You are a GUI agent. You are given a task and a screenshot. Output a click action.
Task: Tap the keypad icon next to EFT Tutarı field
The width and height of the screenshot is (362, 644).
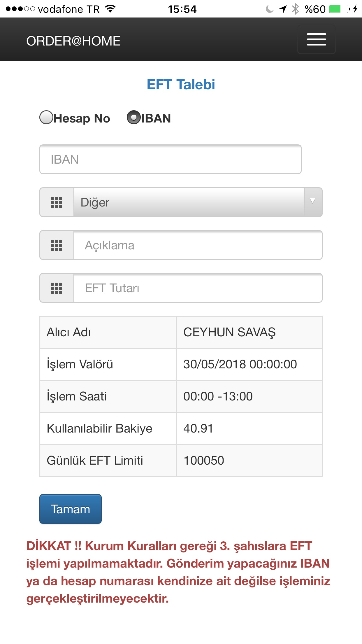coord(57,288)
